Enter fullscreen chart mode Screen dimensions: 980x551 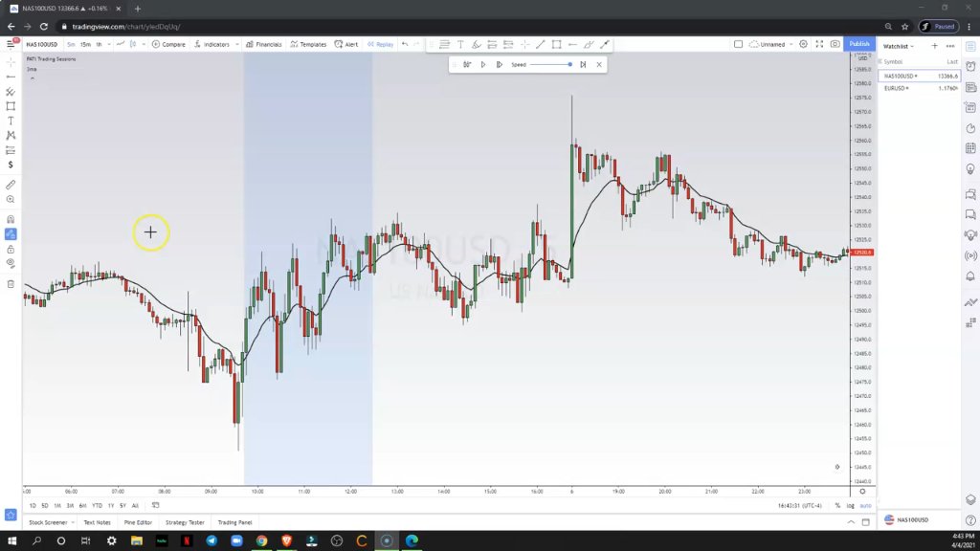point(819,44)
